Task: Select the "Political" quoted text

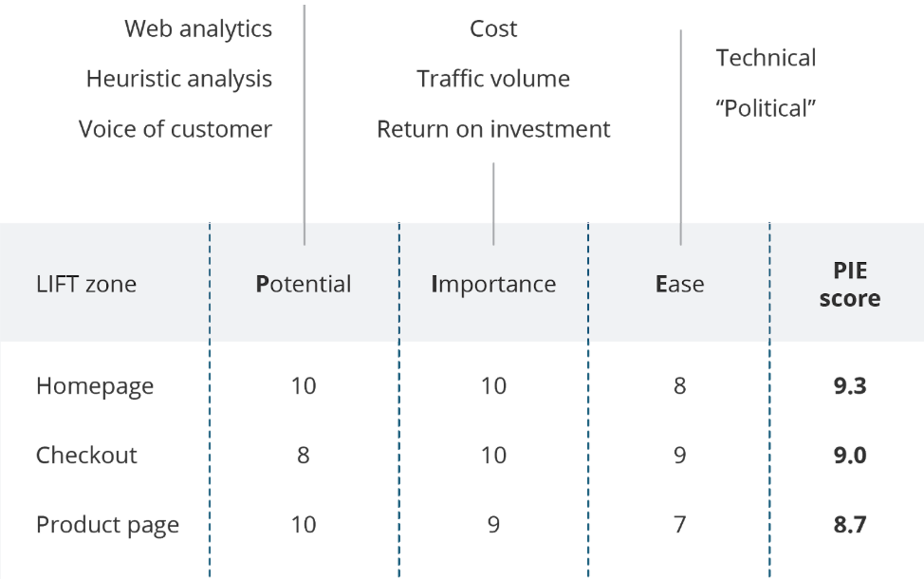Action: point(766,108)
